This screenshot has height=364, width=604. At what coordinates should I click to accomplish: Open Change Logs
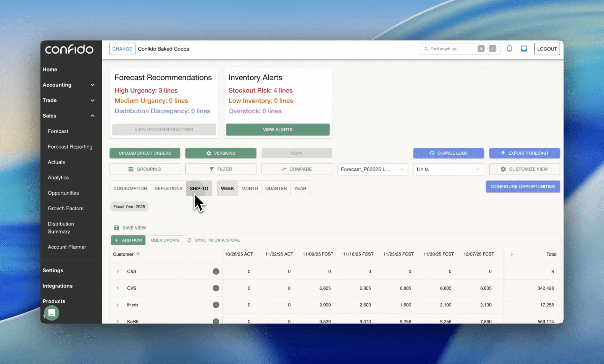pos(449,153)
